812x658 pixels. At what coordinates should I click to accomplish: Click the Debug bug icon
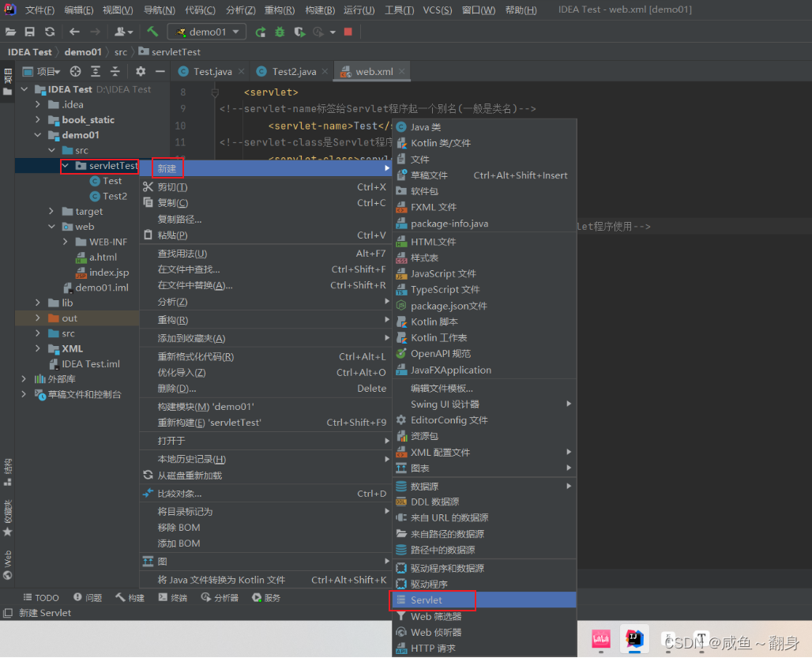coord(280,32)
